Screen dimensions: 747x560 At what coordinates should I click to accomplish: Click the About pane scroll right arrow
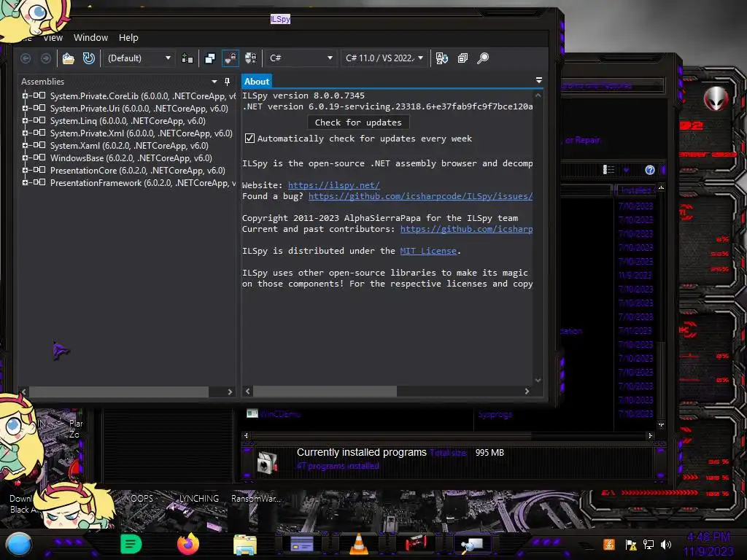click(x=527, y=392)
